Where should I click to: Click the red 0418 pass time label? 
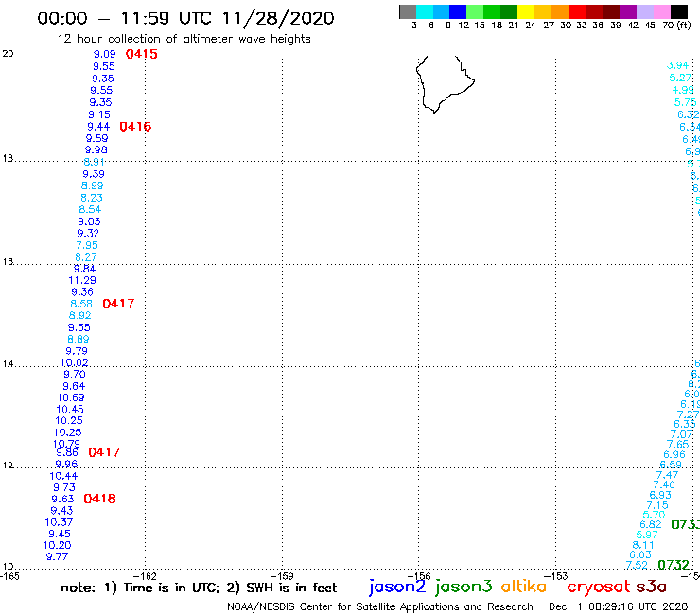(99, 499)
